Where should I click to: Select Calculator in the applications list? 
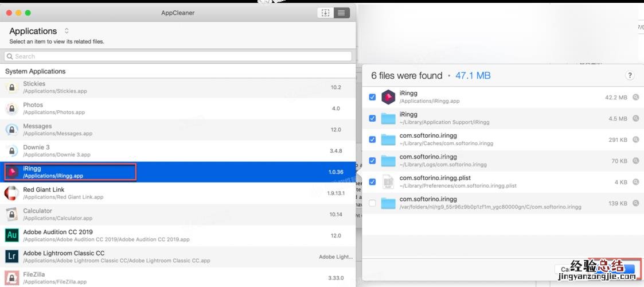[x=172, y=214]
